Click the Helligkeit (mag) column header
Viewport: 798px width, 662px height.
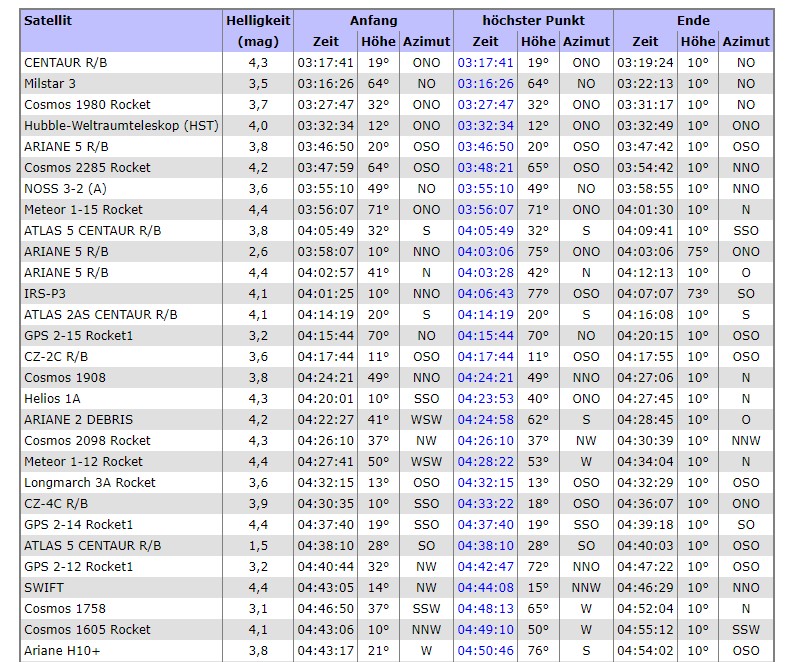click(x=258, y=31)
